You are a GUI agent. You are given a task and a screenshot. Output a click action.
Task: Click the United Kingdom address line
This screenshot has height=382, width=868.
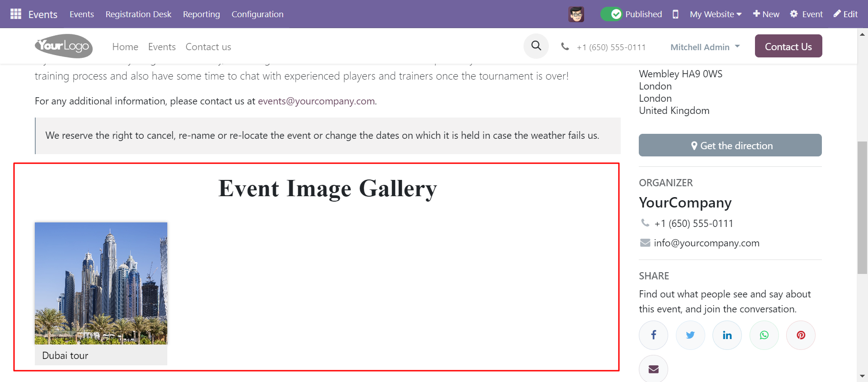click(674, 111)
